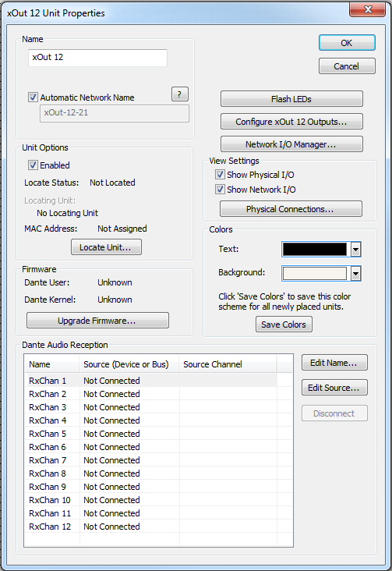The width and height of the screenshot is (392, 571).
Task: Click Upgrade Firmware button
Action: point(97,321)
